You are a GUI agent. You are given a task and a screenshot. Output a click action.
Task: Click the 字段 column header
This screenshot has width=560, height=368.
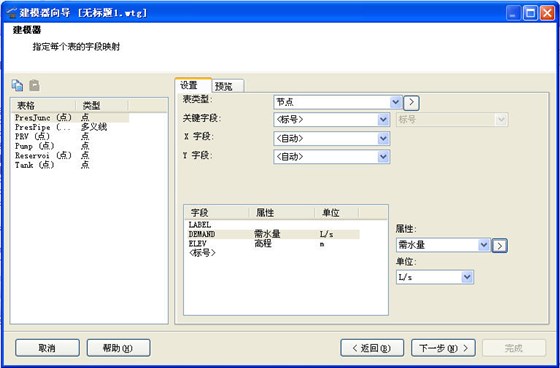point(217,213)
